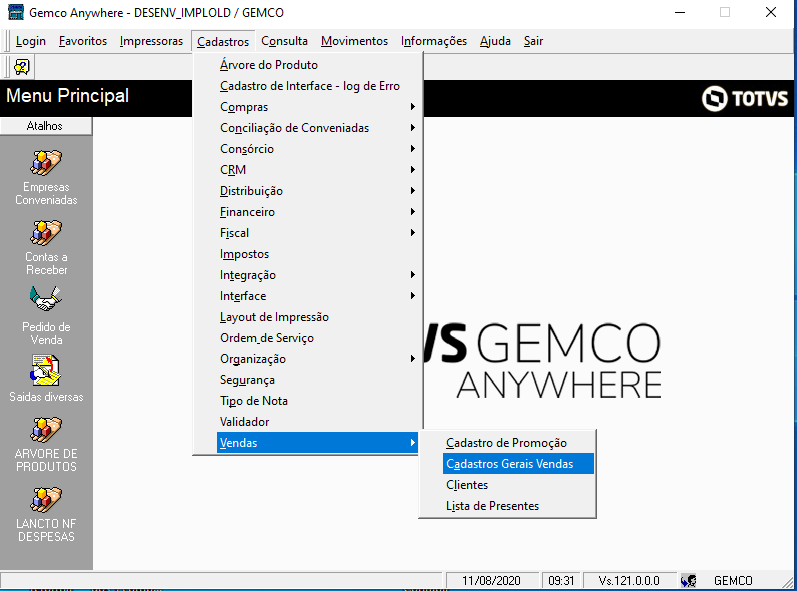Expand the Organização submenu

[x=307, y=359]
